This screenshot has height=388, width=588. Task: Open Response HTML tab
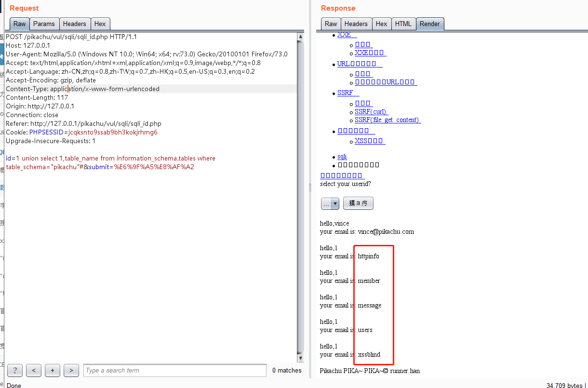403,24
